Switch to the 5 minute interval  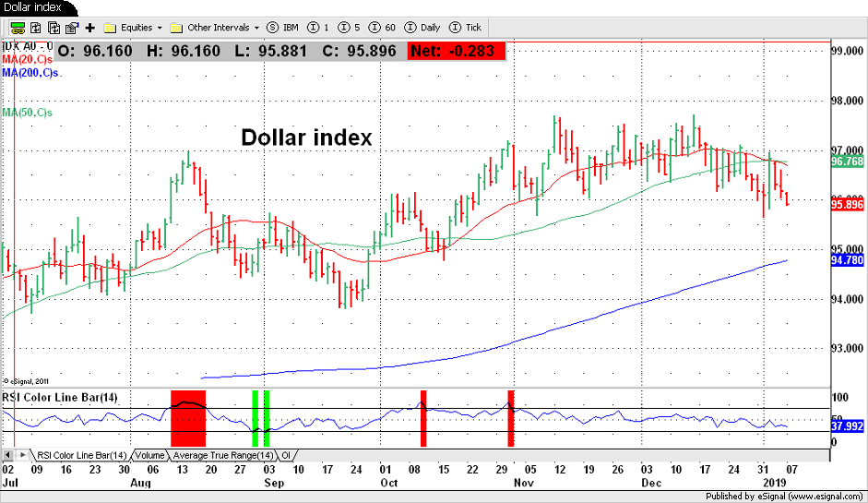coord(349,27)
